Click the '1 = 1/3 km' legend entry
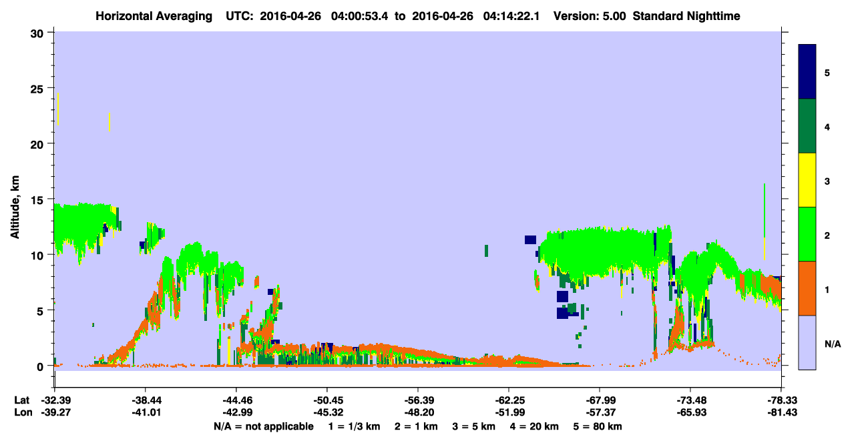The width and height of the screenshot is (868, 445). [x=354, y=426]
